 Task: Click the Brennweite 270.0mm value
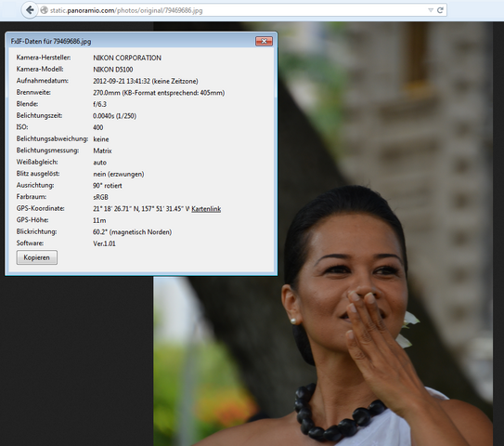(x=159, y=93)
